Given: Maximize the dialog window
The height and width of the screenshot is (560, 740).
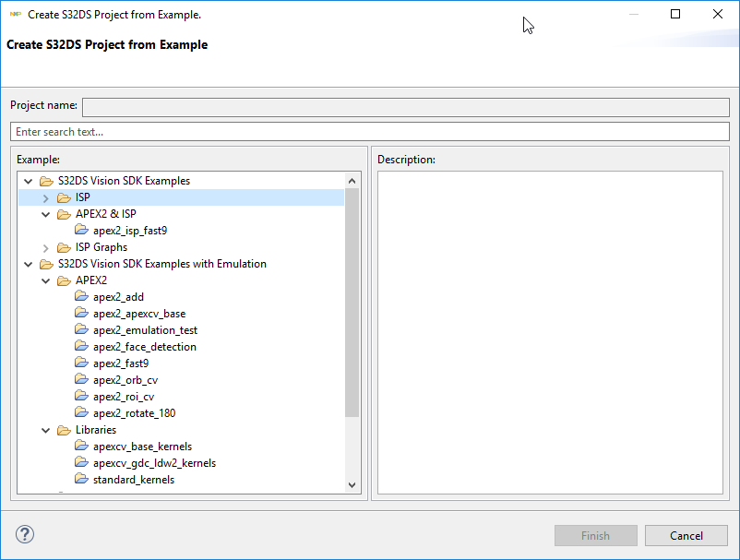Looking at the screenshot, I should pyautogui.click(x=675, y=14).
